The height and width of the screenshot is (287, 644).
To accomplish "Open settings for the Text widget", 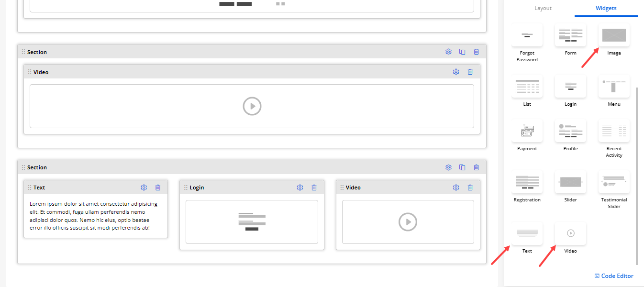I will 144,188.
